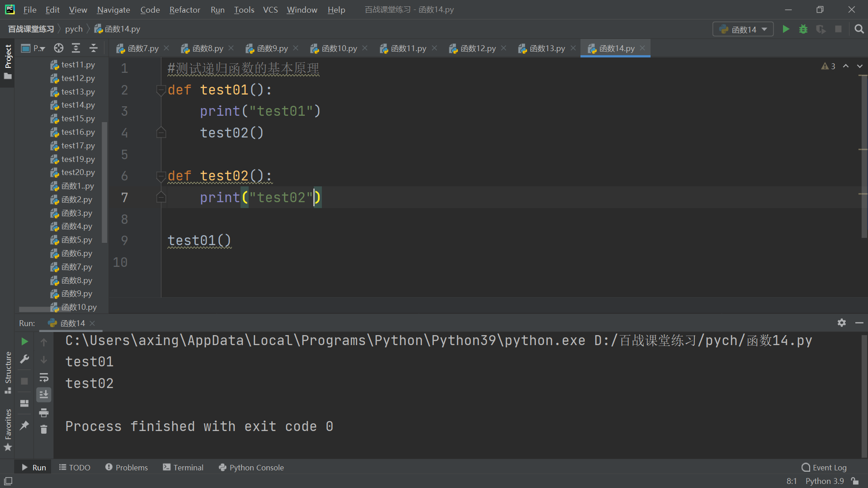Open test15.py in Project tree

(x=72, y=118)
